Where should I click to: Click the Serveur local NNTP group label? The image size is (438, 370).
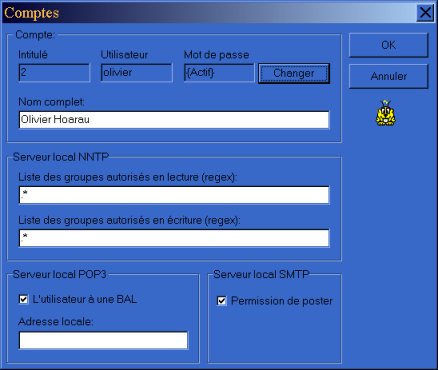click(61, 157)
